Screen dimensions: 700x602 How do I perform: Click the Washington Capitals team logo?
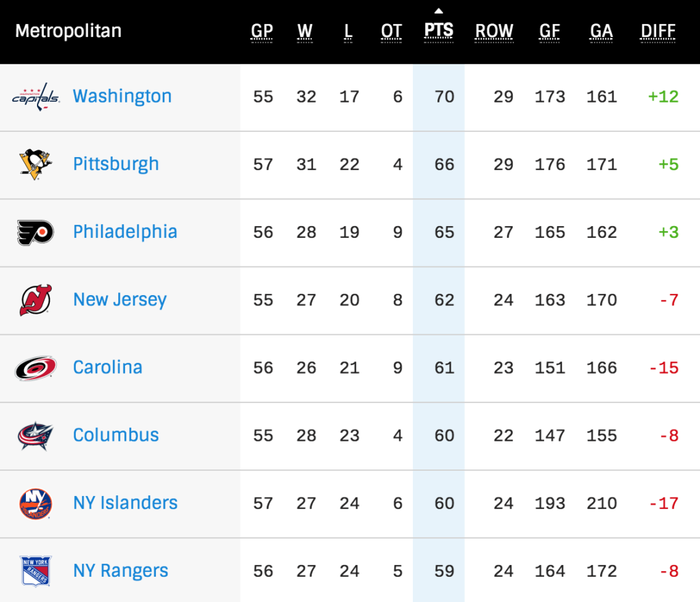point(36,97)
